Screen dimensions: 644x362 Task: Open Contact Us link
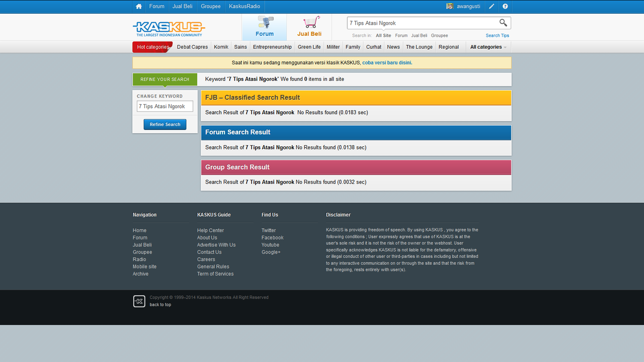pyautogui.click(x=209, y=252)
